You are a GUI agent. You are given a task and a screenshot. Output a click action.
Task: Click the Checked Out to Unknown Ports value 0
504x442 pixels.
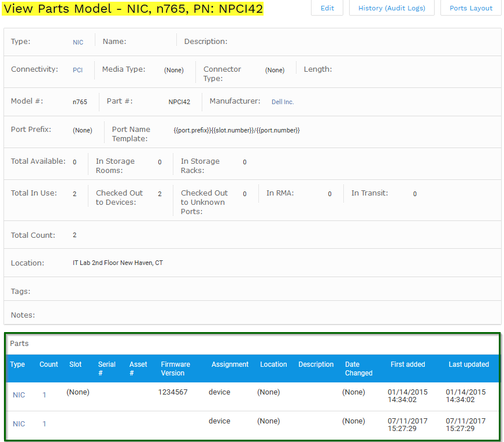pos(244,194)
